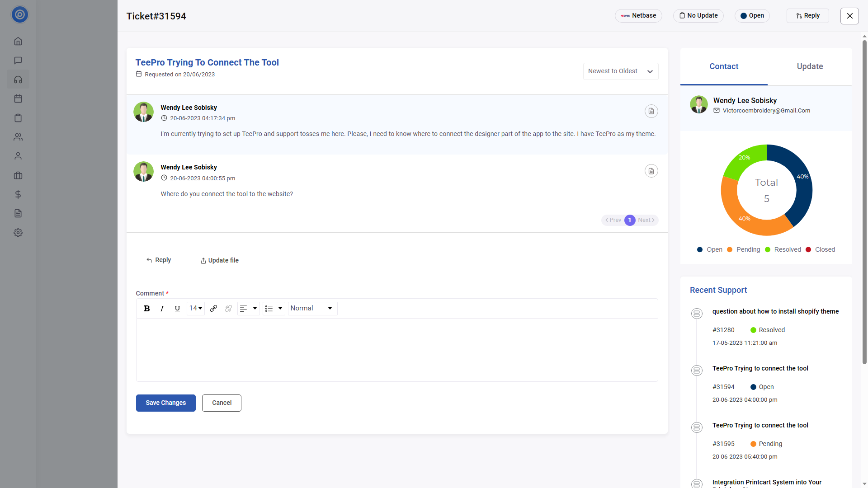Insert a hyperlink using the link icon
This screenshot has width=868, height=488.
pos(214,308)
